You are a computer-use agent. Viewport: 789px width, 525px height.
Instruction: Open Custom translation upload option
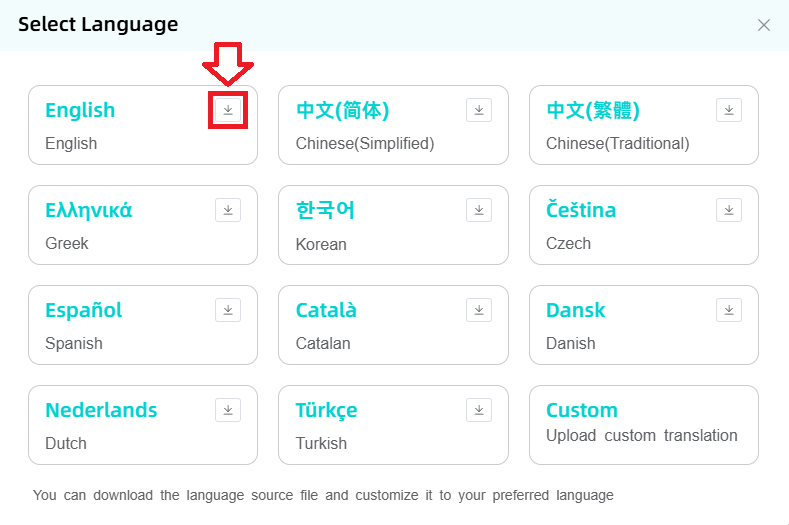tap(643, 424)
